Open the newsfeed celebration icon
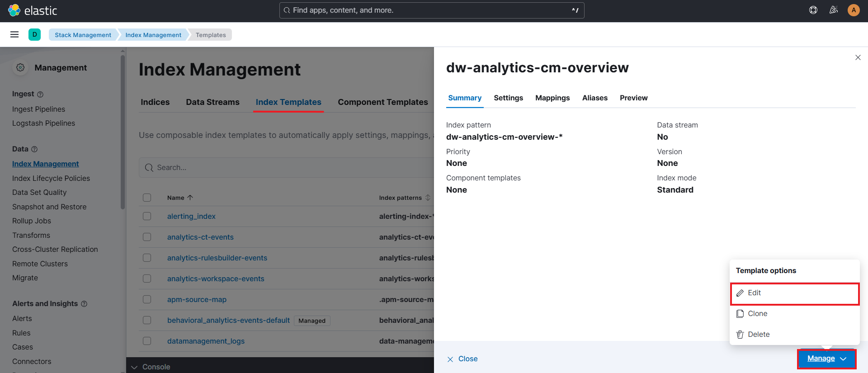 [x=834, y=10]
